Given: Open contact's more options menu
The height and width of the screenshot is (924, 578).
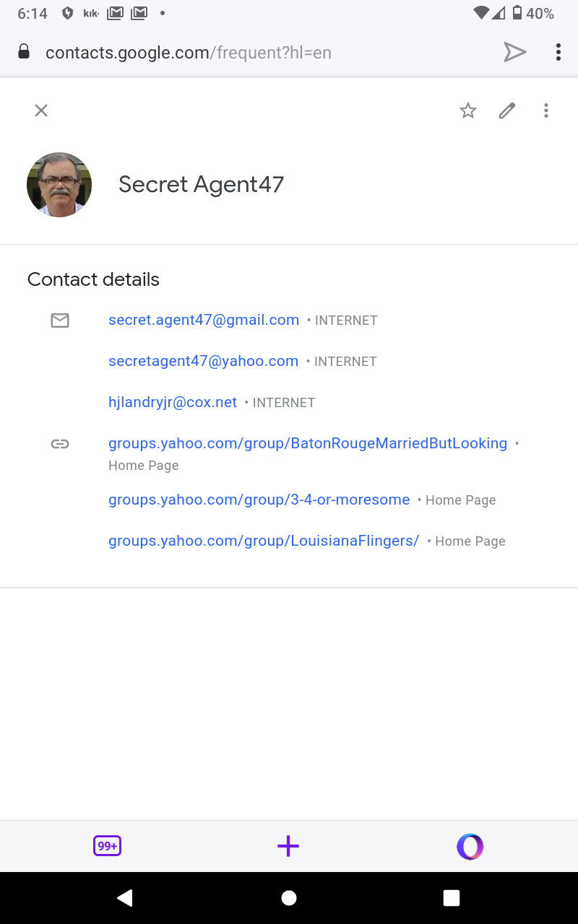Looking at the screenshot, I should pyautogui.click(x=546, y=110).
